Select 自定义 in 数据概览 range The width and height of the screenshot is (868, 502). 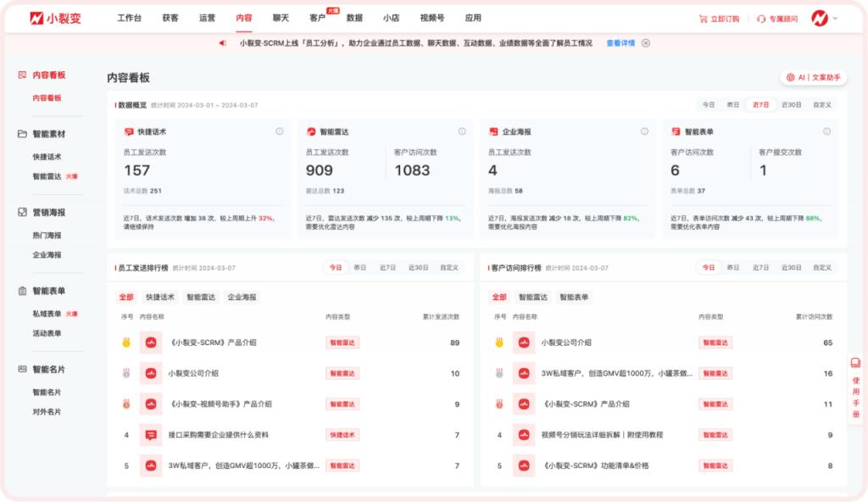click(x=822, y=104)
